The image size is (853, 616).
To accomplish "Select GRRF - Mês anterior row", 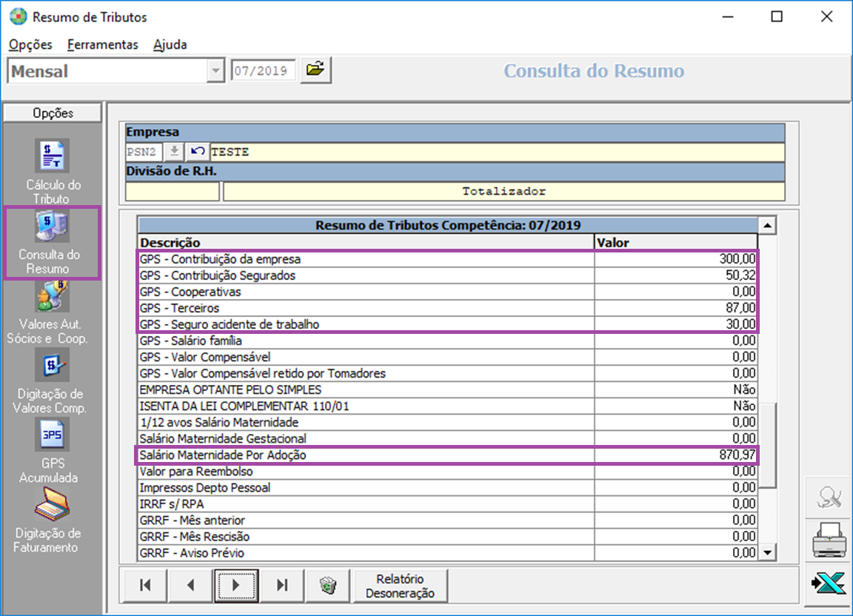I will [x=448, y=520].
